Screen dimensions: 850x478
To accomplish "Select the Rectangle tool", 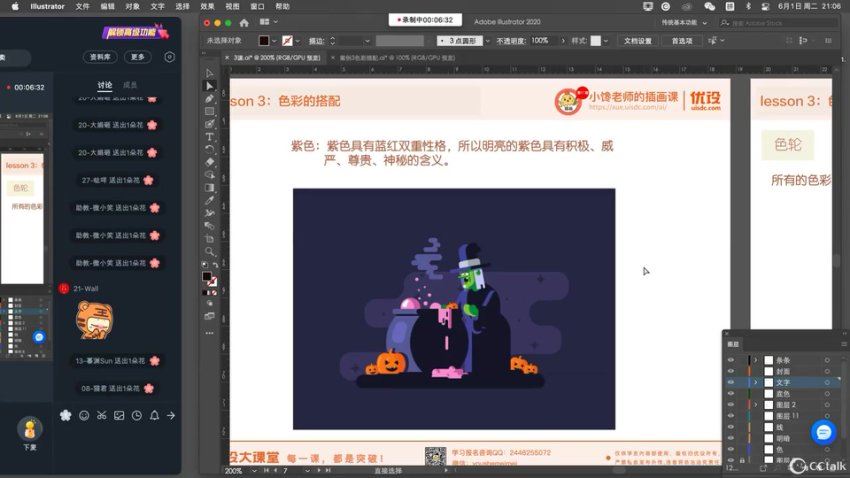I will [x=209, y=111].
